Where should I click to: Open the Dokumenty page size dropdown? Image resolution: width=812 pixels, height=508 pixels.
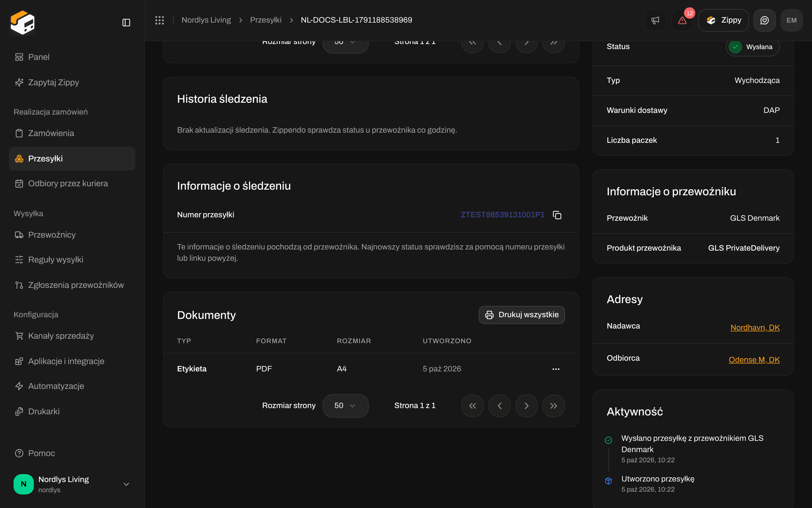(345, 406)
